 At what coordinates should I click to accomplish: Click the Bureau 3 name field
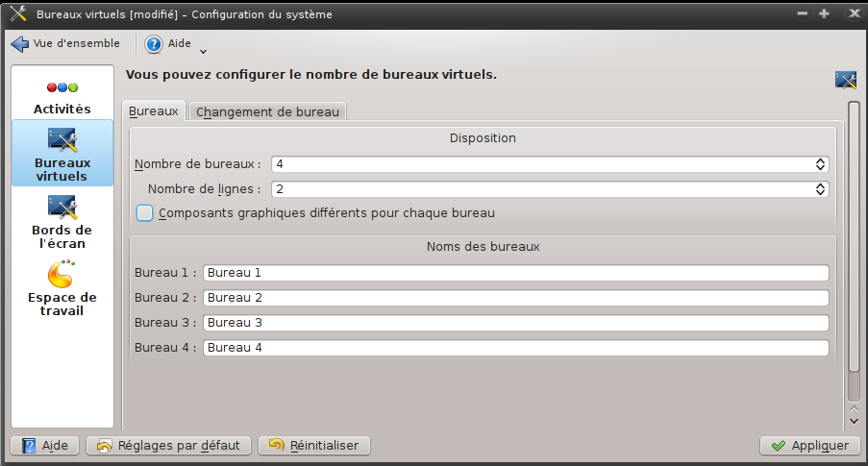pos(516,323)
